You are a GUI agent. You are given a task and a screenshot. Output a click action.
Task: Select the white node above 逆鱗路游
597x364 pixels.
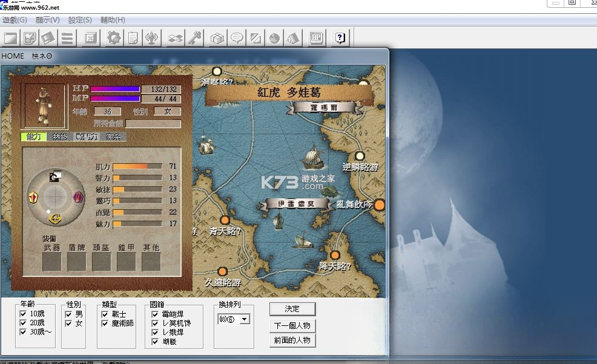[x=360, y=156]
